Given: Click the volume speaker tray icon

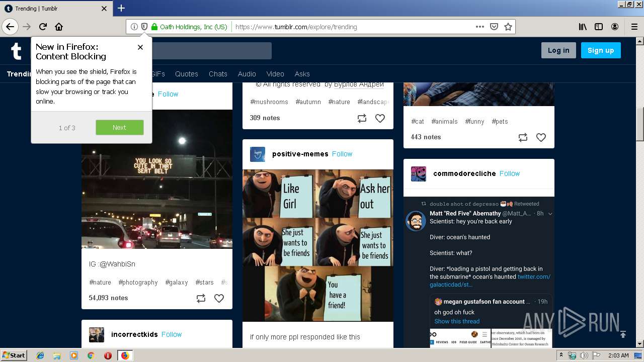Looking at the screenshot, I should click(x=584, y=355).
